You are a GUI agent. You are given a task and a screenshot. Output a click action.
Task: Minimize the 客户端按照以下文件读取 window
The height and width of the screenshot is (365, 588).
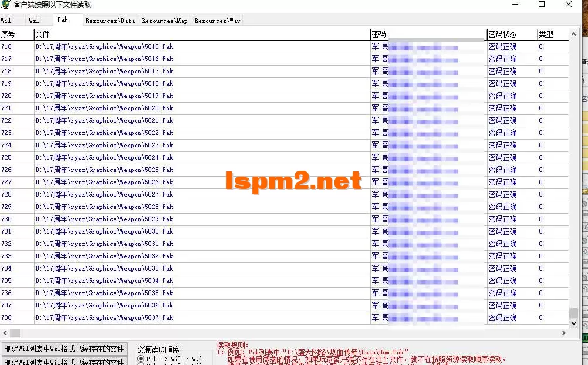515,5
